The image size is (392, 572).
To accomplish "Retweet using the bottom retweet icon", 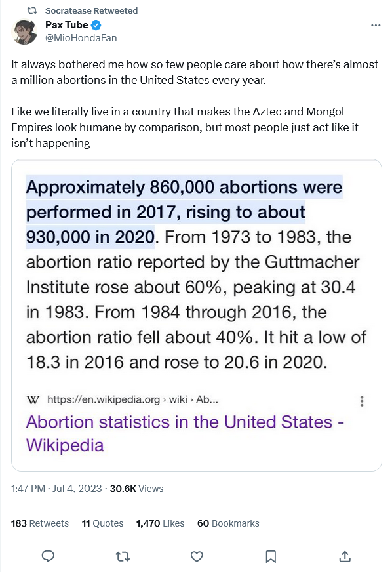I will pyautogui.click(x=123, y=556).
